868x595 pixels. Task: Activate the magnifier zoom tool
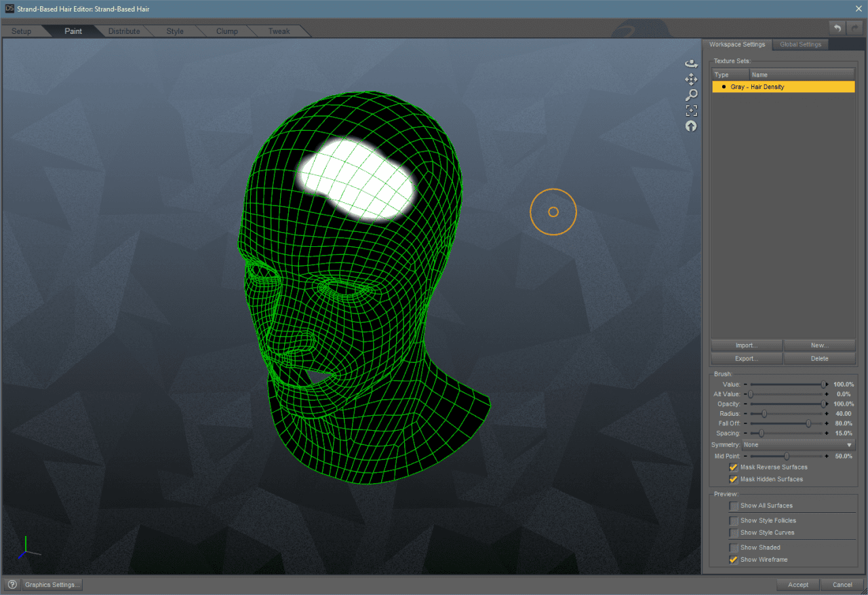691,94
